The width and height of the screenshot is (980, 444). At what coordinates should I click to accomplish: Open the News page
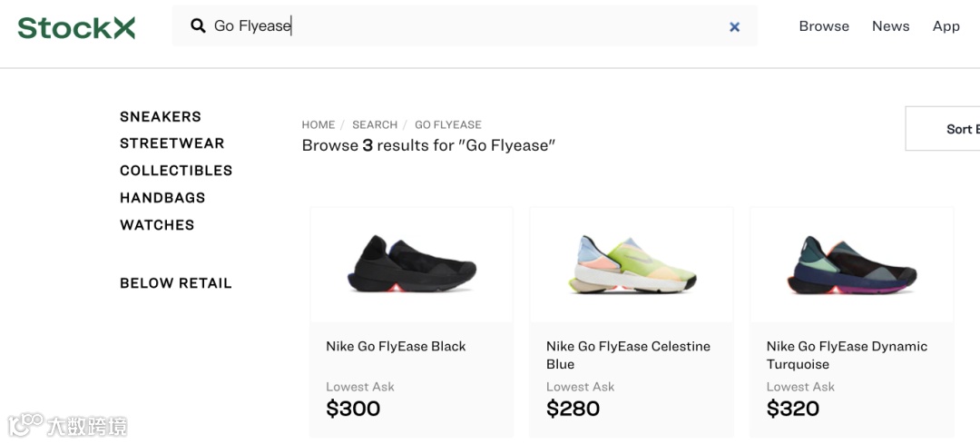[x=890, y=26]
